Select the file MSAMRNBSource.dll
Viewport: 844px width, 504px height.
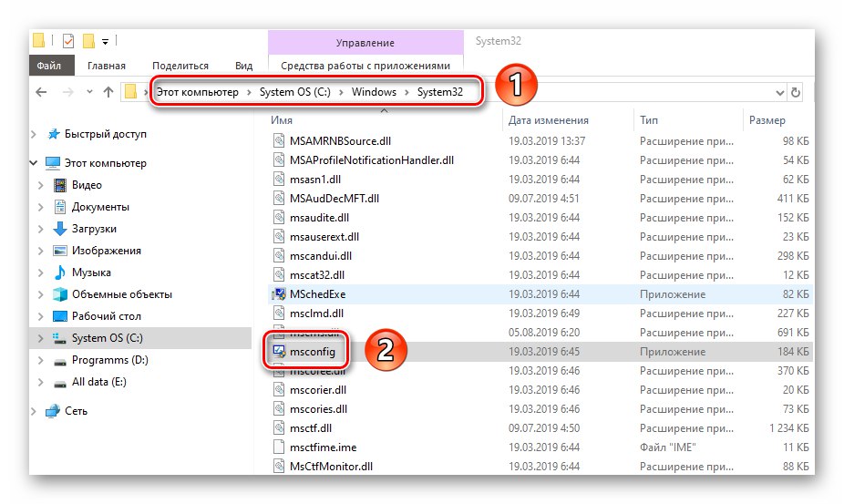pyautogui.click(x=340, y=141)
